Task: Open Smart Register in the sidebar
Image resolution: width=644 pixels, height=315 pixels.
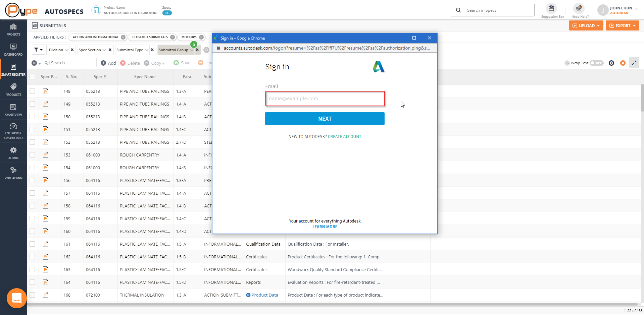Action: point(13,70)
